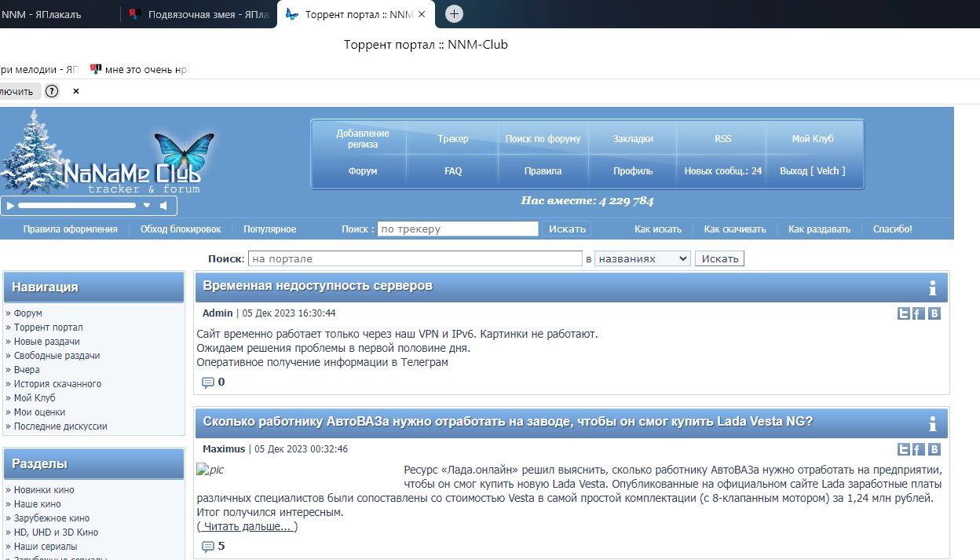Viewport: 980px width, 560px height.
Task: Click the help question mark icon
Action: (52, 91)
